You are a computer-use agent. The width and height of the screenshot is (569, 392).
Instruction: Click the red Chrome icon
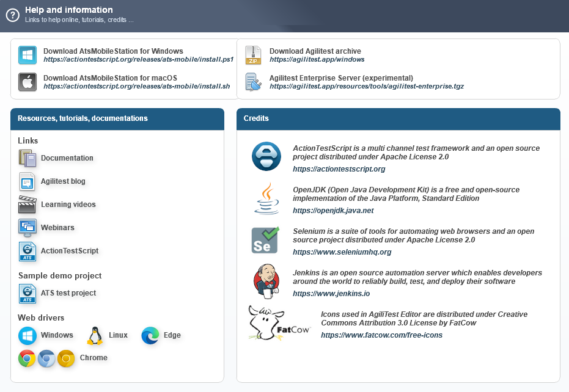click(x=27, y=358)
